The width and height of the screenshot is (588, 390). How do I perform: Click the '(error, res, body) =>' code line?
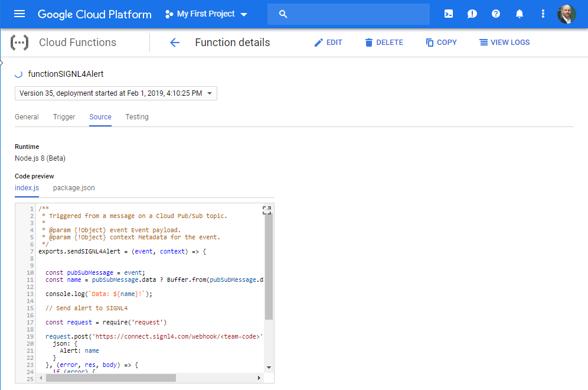[x=92, y=365]
